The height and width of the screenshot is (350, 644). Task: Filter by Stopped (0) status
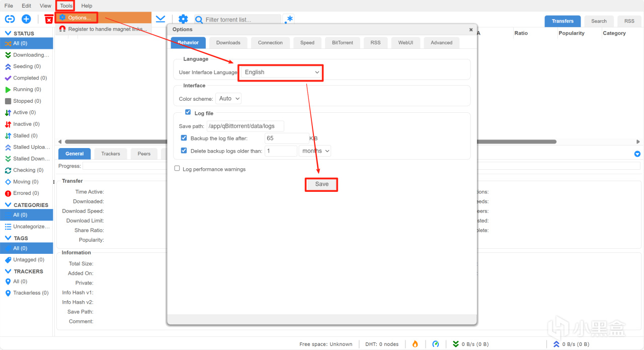(x=26, y=101)
